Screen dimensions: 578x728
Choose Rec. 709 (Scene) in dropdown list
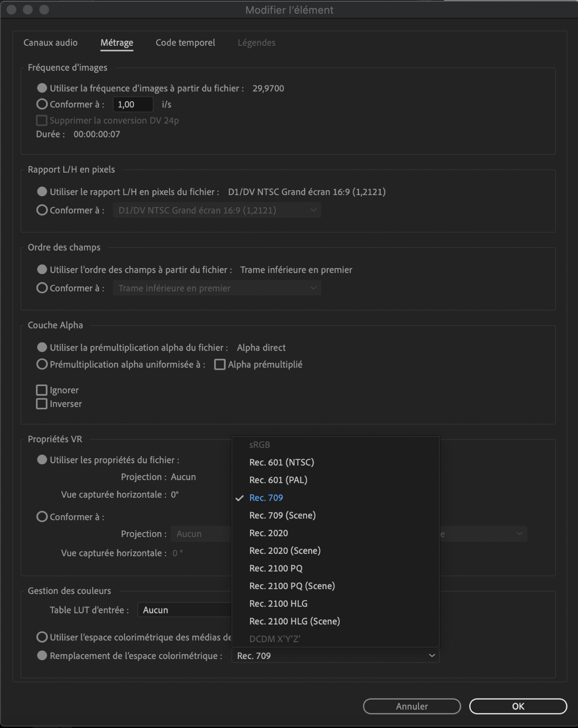point(282,516)
